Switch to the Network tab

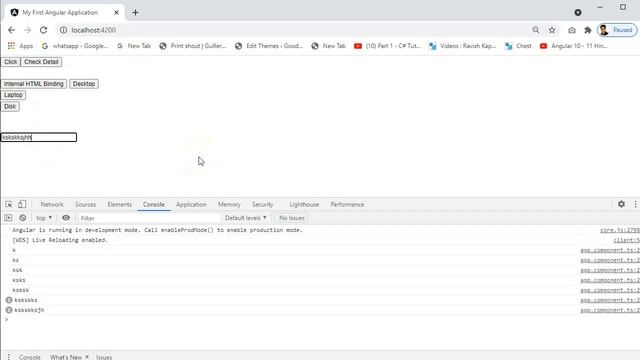pos(52,204)
